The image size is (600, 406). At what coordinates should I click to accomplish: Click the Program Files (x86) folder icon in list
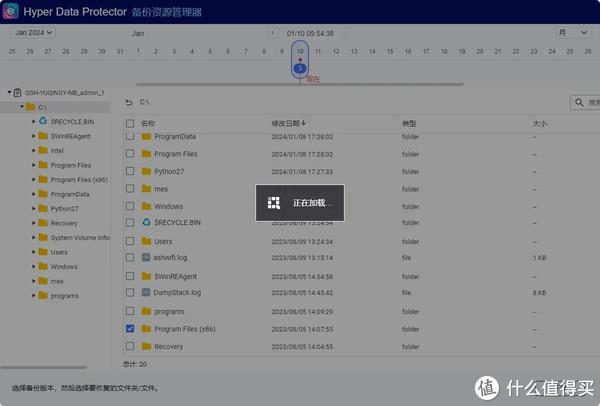[146, 329]
